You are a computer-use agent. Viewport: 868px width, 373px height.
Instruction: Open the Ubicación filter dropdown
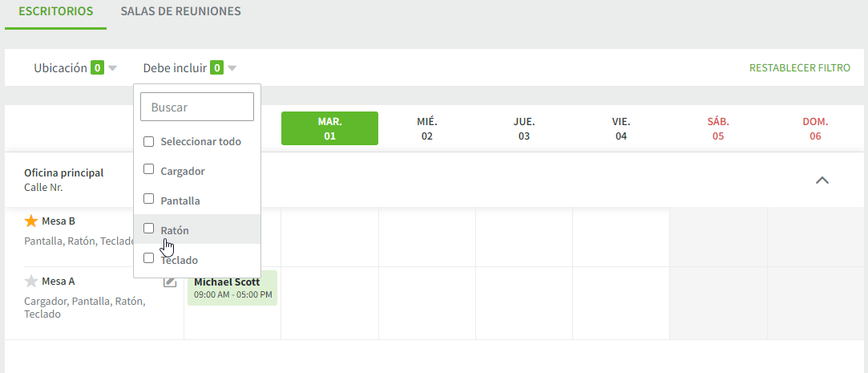click(75, 68)
